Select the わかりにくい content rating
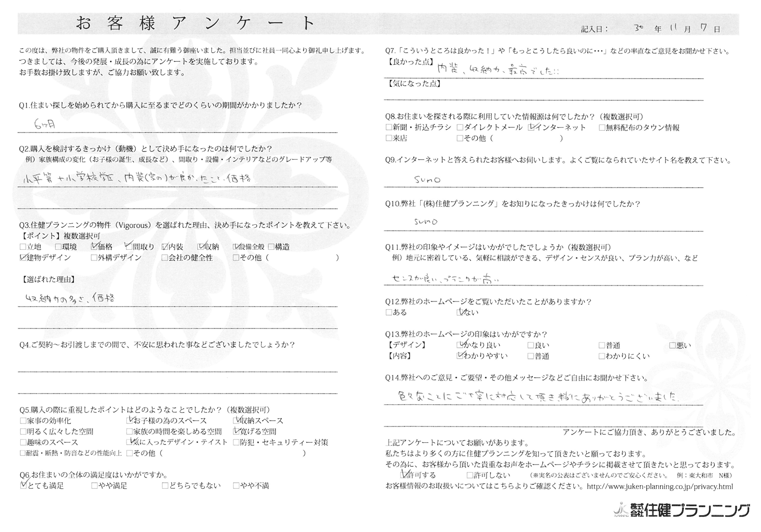 point(602,356)
